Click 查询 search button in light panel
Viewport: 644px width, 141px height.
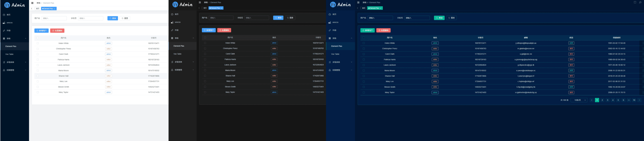113,18
